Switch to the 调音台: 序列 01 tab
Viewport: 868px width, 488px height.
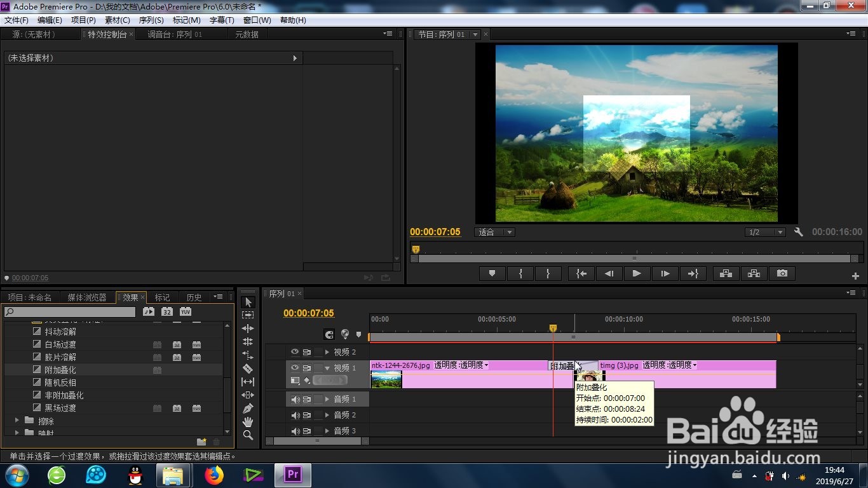pos(175,34)
